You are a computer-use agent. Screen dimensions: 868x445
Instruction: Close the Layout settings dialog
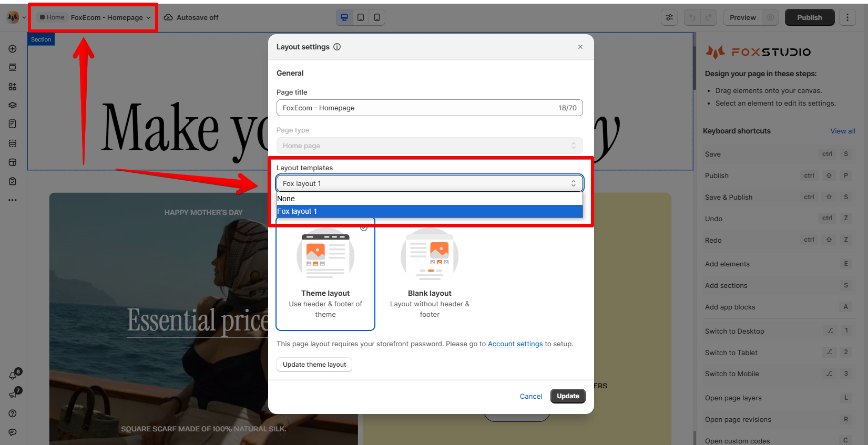pos(580,47)
